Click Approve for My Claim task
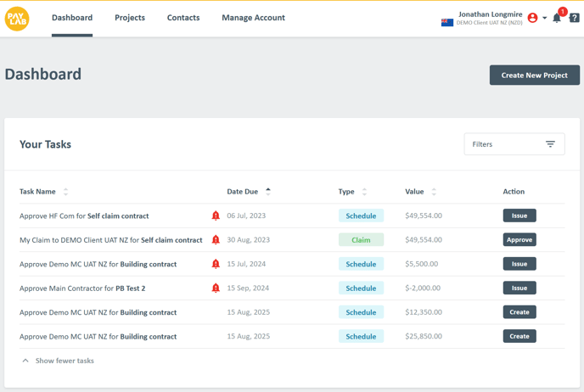Viewport: 584px width, 392px height. coord(519,240)
